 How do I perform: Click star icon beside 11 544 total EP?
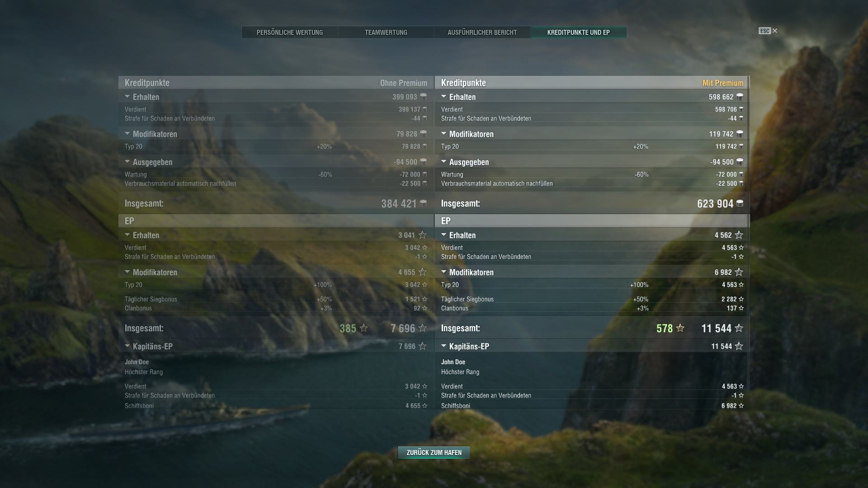click(x=739, y=328)
